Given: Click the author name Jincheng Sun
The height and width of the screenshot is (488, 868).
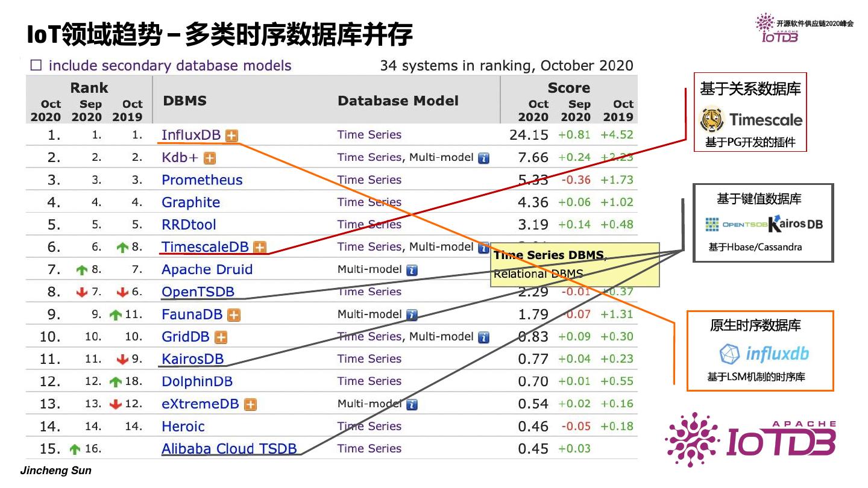Looking at the screenshot, I should (x=56, y=471).
